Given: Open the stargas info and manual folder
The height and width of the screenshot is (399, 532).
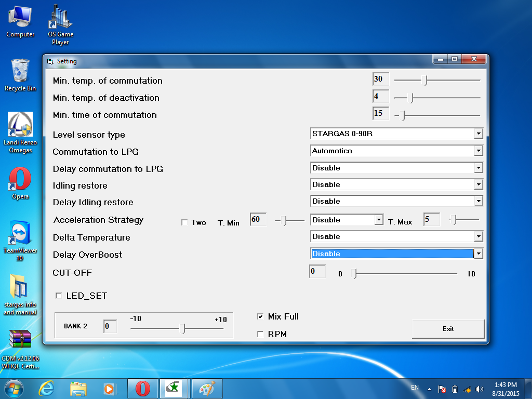Looking at the screenshot, I should point(20,287).
